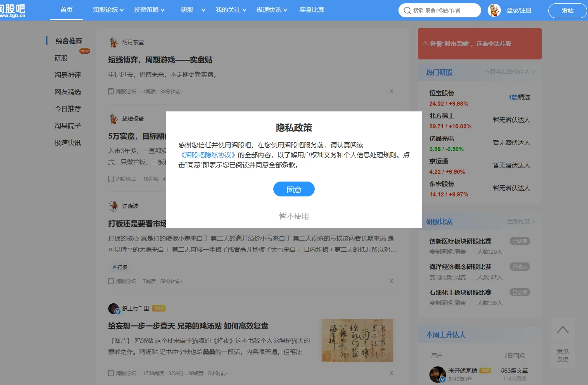Viewport: 588px width, 385px height.
Task: Open stock 北方稀土 in 热门研股
Action: [442, 116]
